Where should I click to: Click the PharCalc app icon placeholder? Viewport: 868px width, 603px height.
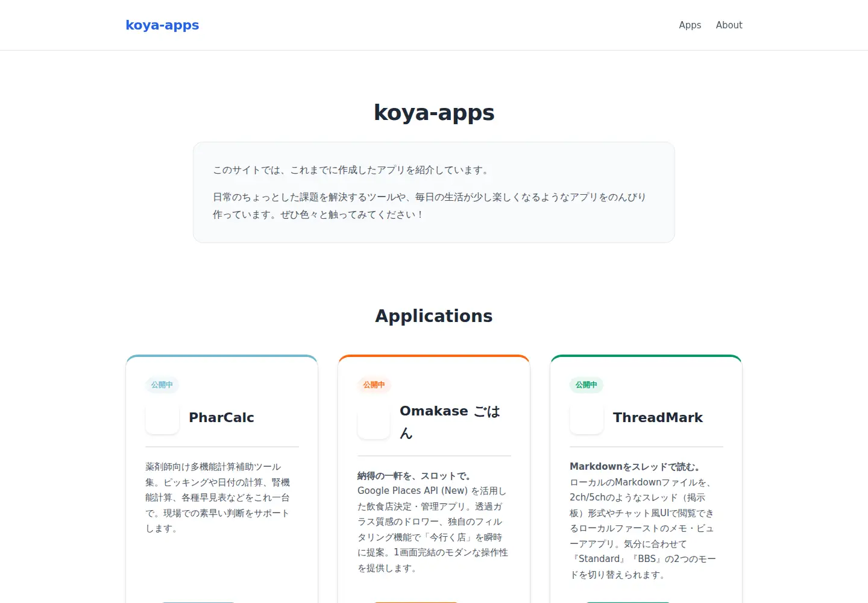(x=162, y=417)
